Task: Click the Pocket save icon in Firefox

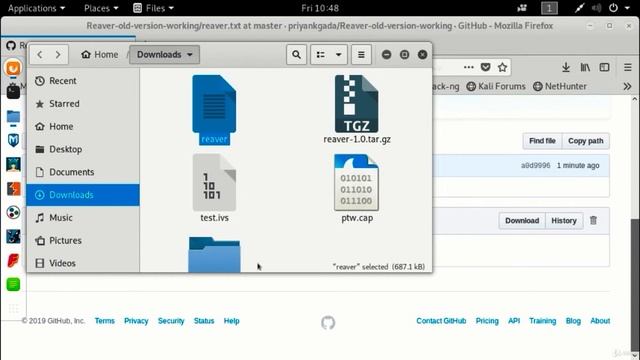Action: point(485,67)
